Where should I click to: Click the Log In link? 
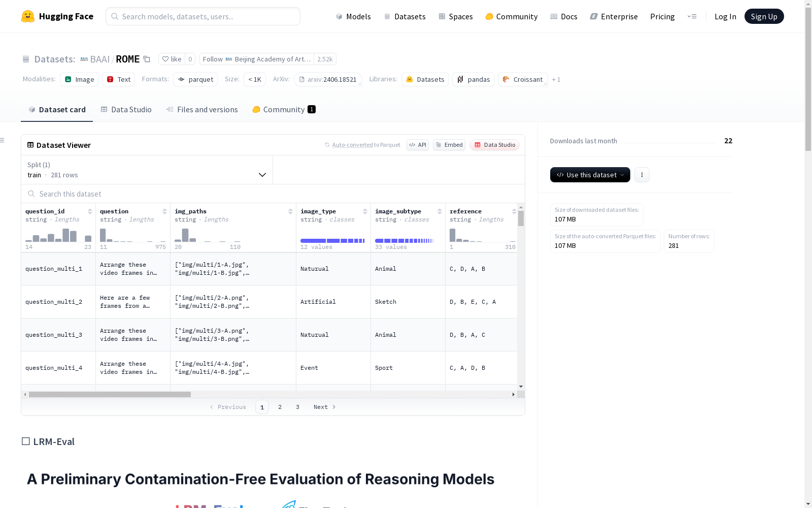(x=725, y=17)
